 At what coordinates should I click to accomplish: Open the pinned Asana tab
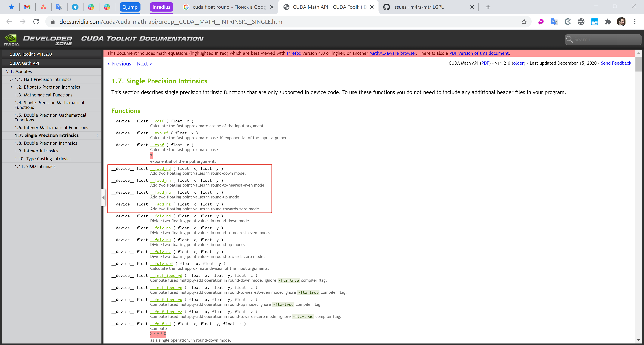43,7
